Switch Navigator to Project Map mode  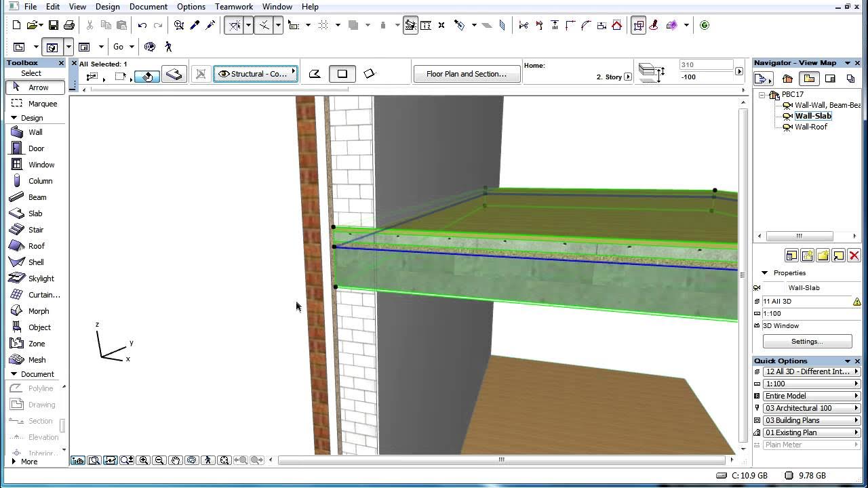point(787,79)
